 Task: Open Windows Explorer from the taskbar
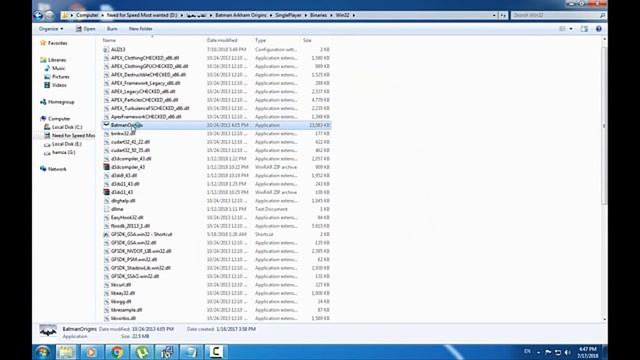point(66,352)
